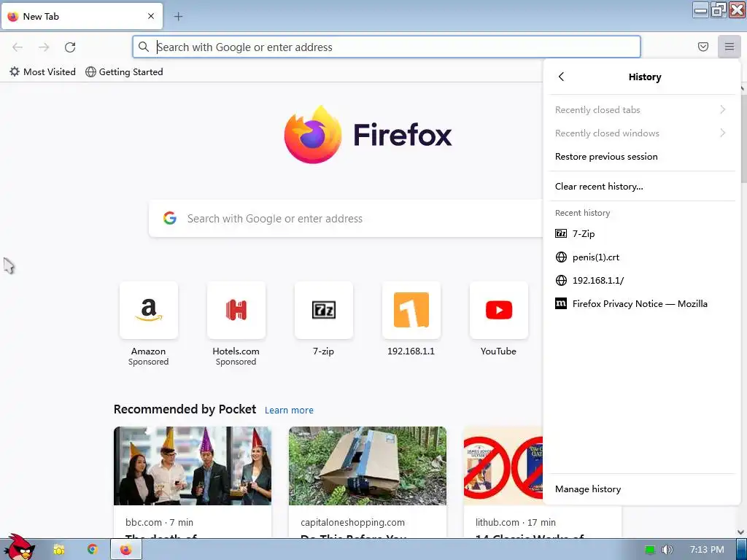The height and width of the screenshot is (560, 747).
Task: Open the bbc.com Pocket story thumbnail
Action: [x=193, y=466]
